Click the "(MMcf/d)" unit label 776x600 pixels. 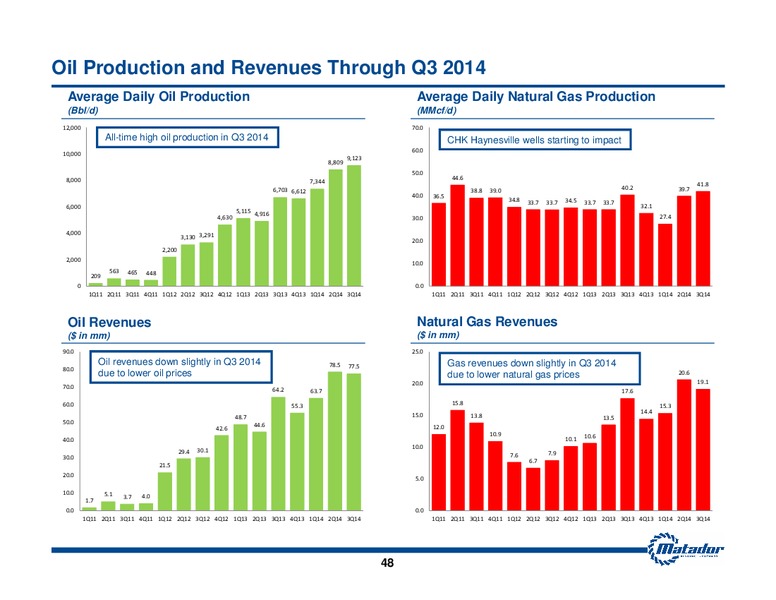[x=436, y=110]
